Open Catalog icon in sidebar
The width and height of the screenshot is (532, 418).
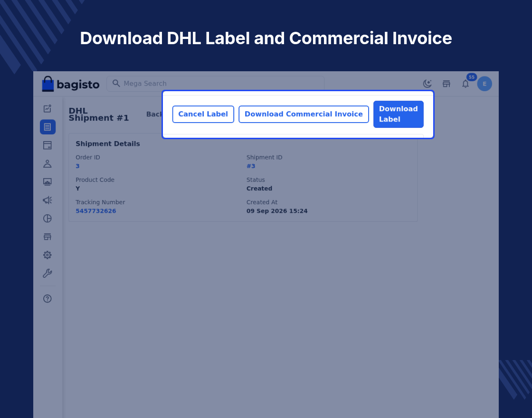47,145
